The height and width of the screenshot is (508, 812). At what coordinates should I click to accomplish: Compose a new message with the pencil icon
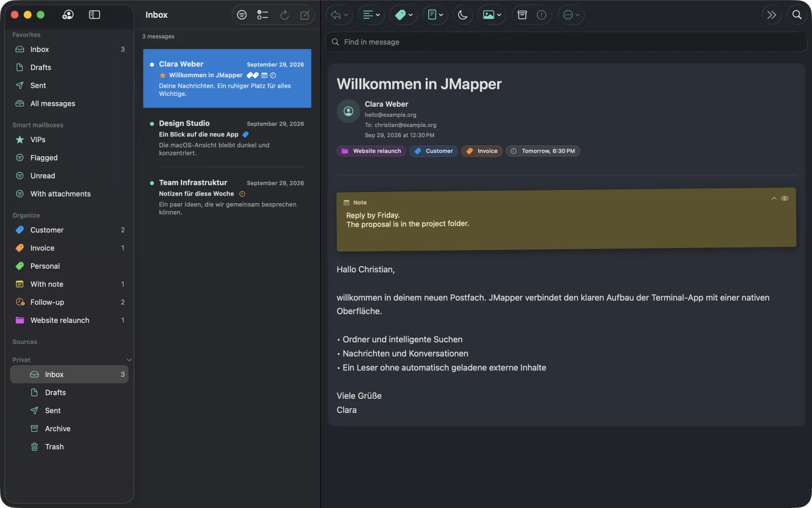pos(305,15)
